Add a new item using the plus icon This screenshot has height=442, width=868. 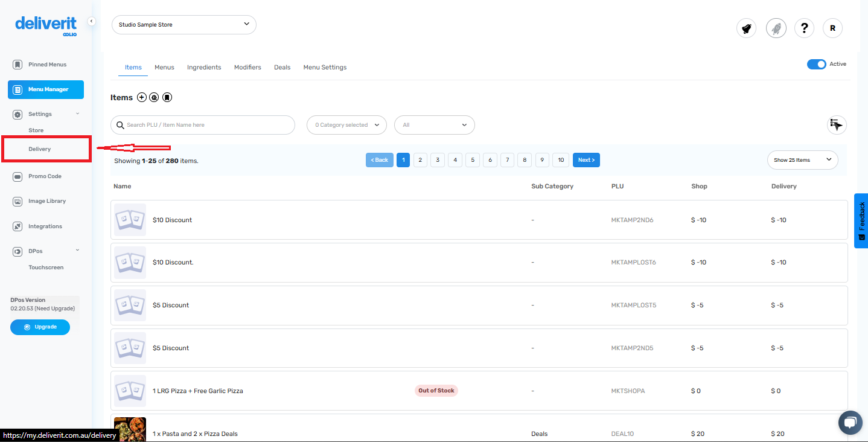tap(141, 97)
